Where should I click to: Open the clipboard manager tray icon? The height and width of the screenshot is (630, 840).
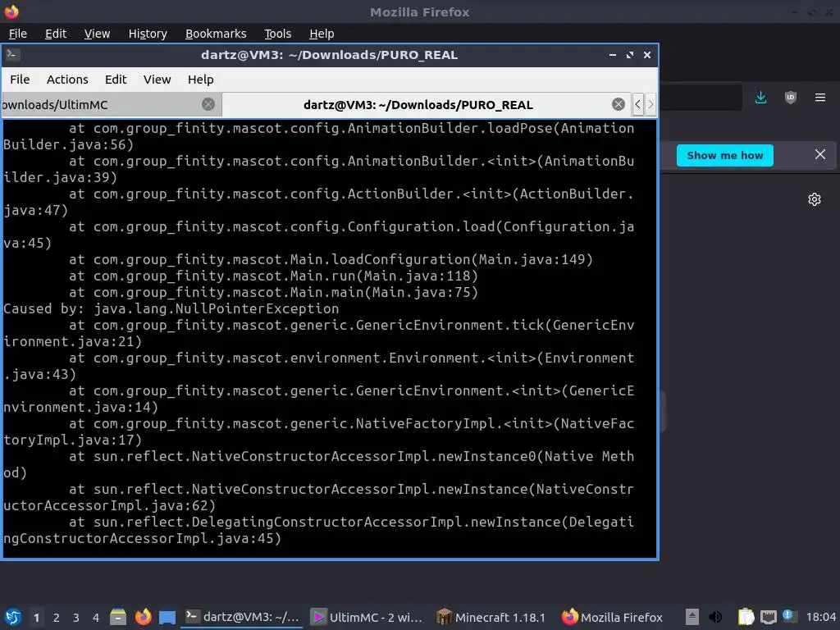click(746, 617)
